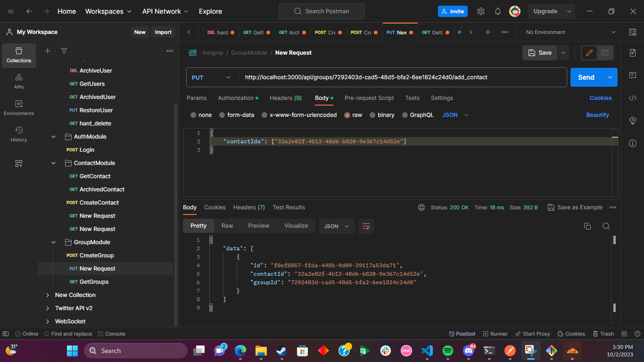
Task: Copy the response body
Action: (587, 226)
